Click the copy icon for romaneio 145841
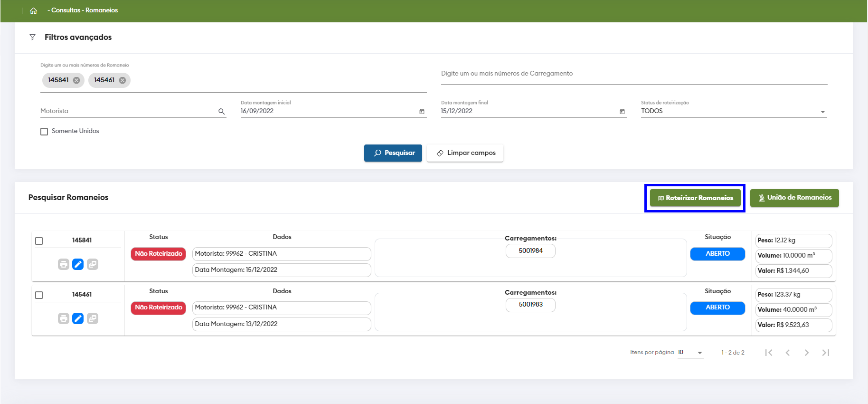868x404 pixels. point(93,264)
